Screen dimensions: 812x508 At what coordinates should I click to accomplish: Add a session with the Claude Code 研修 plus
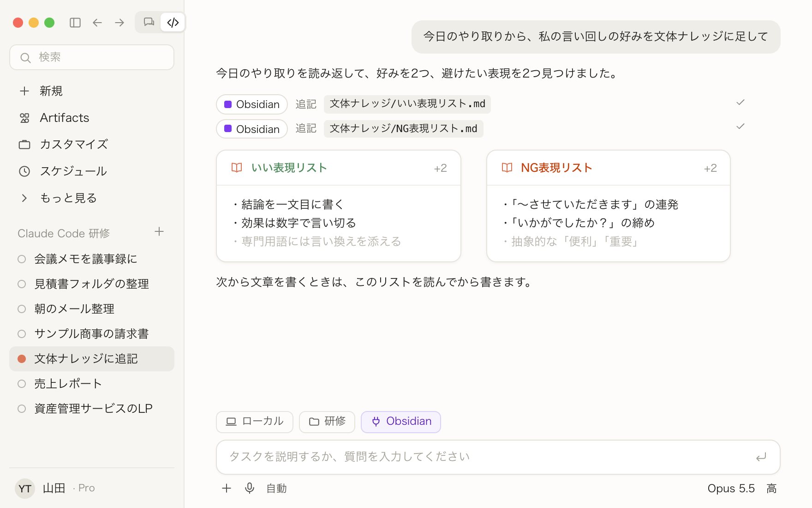(x=159, y=232)
